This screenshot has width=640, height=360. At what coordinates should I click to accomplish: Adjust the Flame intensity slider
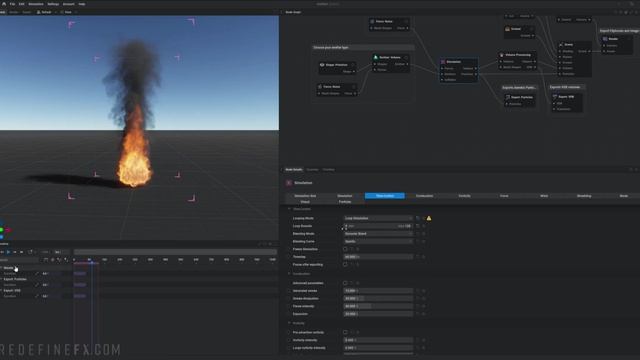[378, 306]
